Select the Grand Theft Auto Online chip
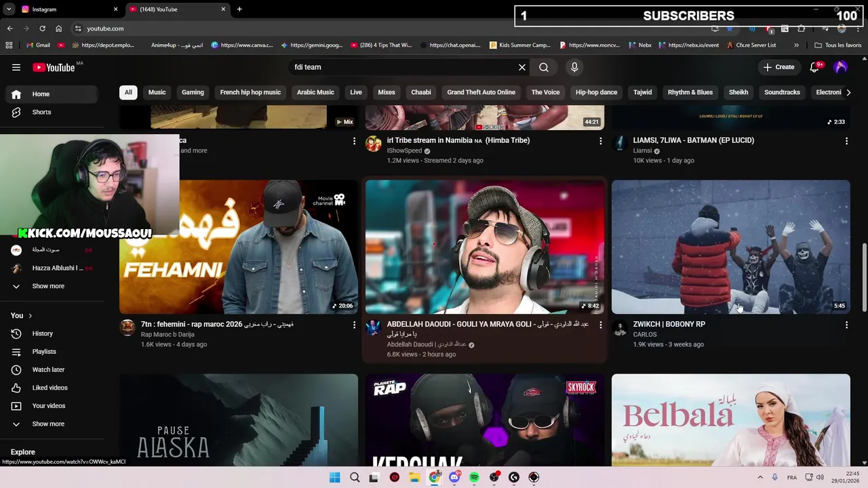868x488 pixels. point(481,92)
